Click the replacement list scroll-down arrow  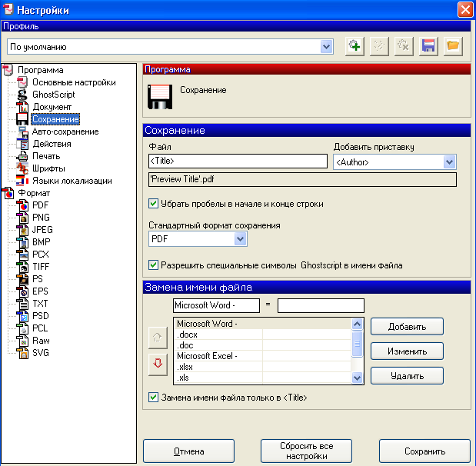click(x=358, y=378)
